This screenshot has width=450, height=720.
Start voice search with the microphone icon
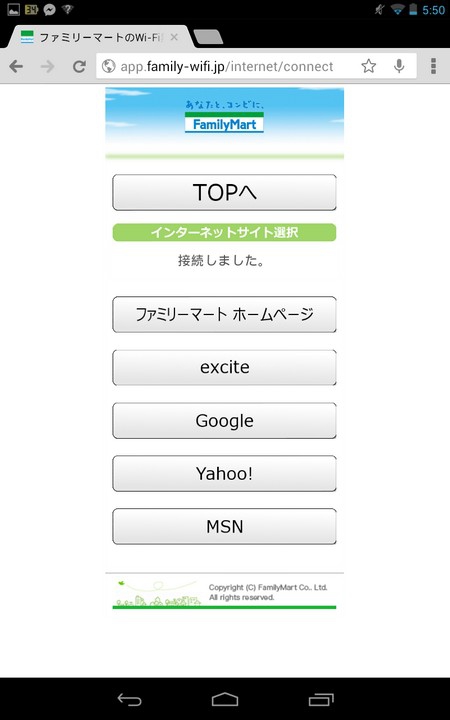pyautogui.click(x=399, y=67)
